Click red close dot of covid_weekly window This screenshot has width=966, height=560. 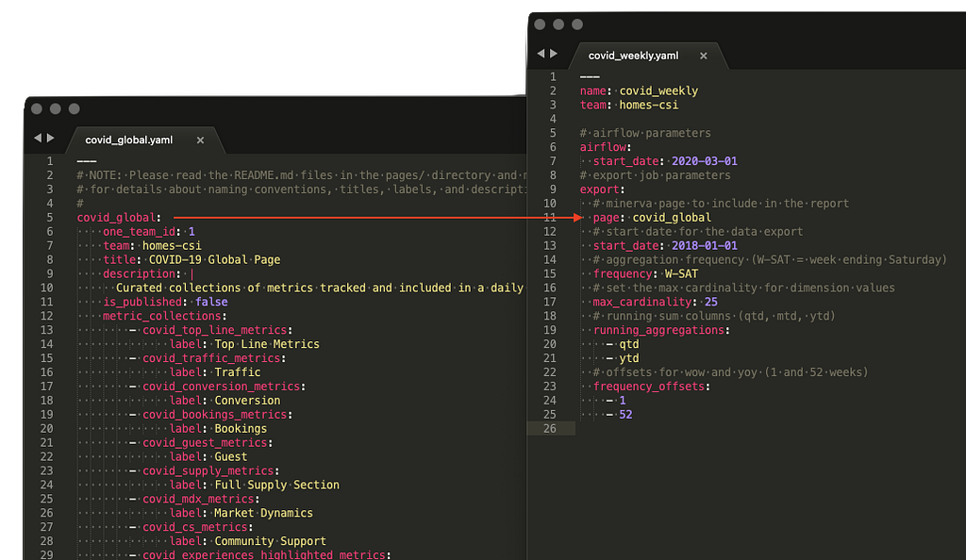540,25
